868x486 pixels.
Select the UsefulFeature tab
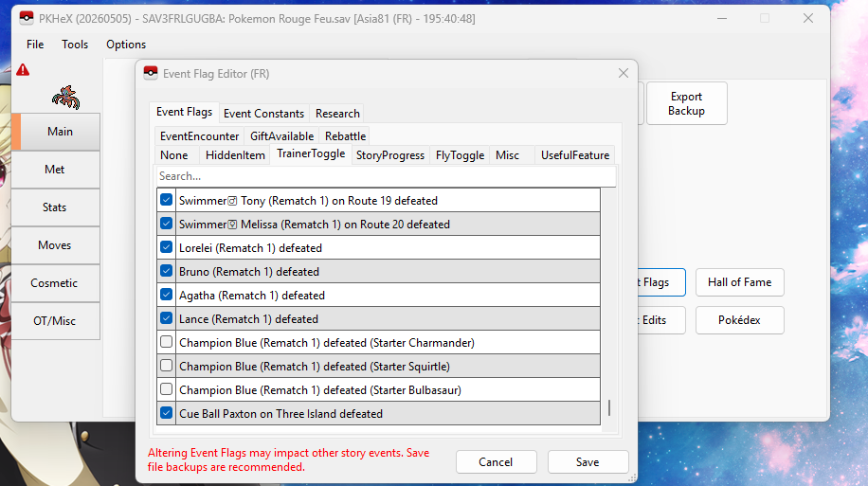575,155
